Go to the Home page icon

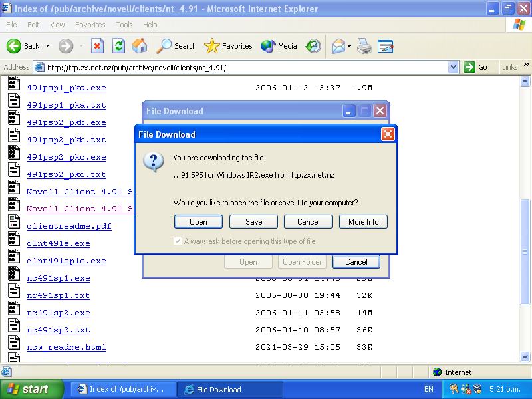[x=140, y=46]
